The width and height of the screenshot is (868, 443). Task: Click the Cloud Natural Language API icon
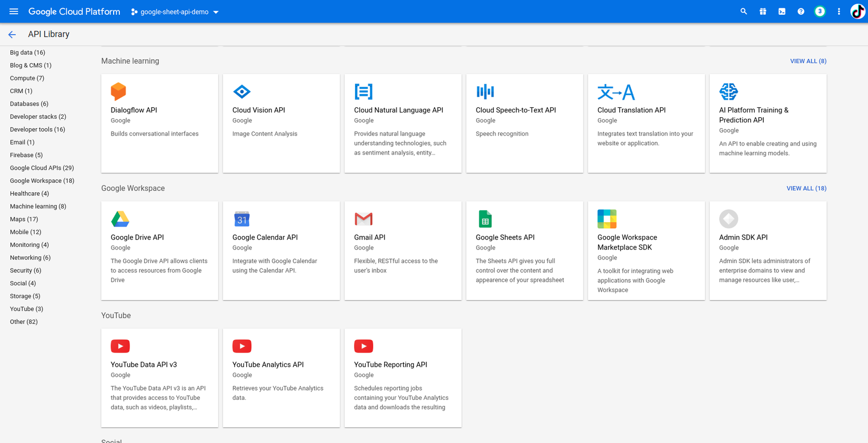(x=364, y=91)
